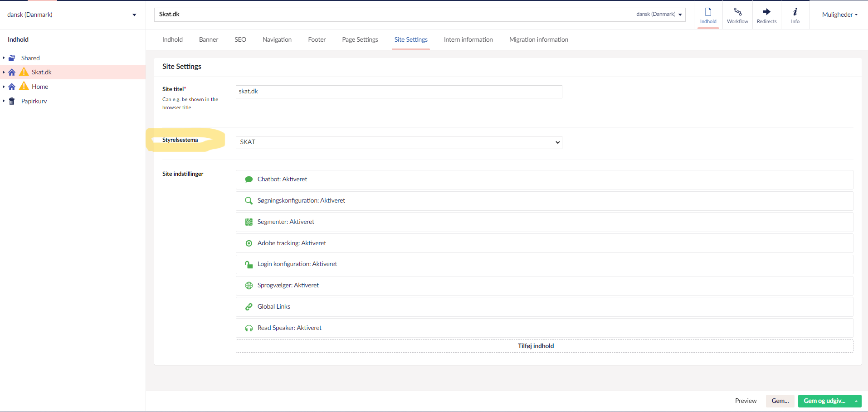This screenshot has height=412, width=868.
Task: Open the Styrelsestema SKAT dropdown
Action: pos(399,142)
